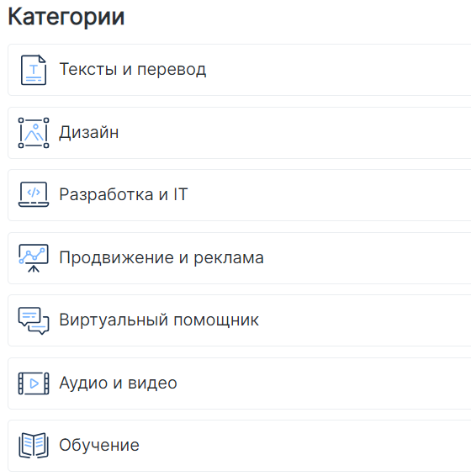Viewport: 471px width, 476px height.
Task: Click blank area of the Обучение card
Action: (304, 446)
